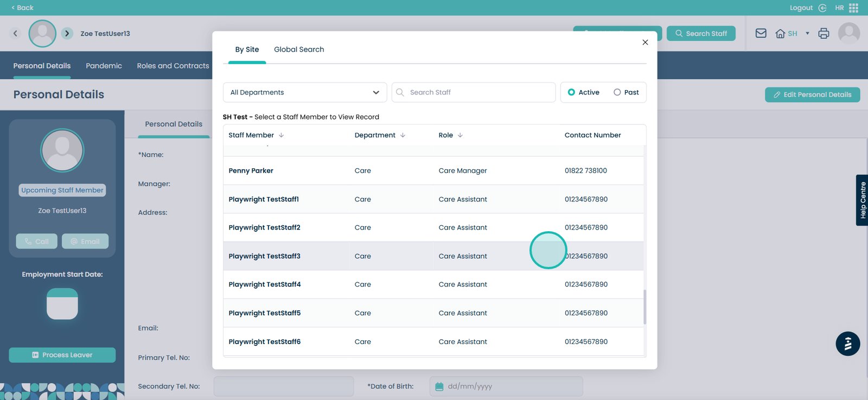Screen dimensions: 868x400
Task: Open the app grid menu icon
Action: [853, 8]
